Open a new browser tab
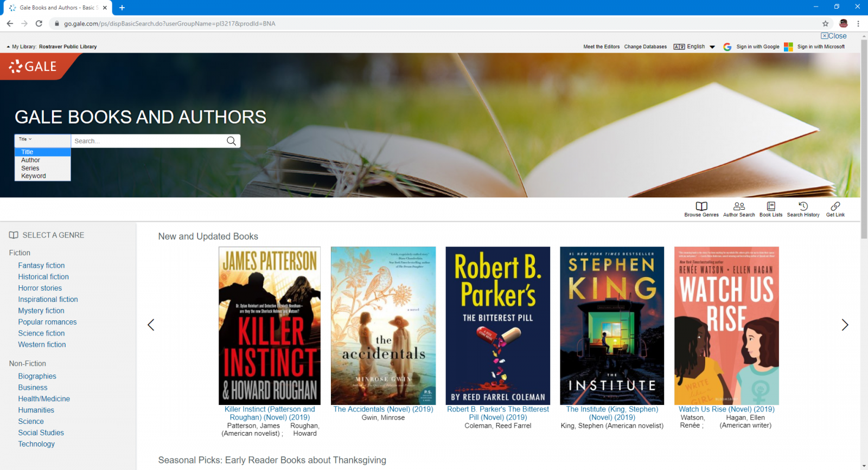Screen dimensions: 868x470 (x=122, y=8)
